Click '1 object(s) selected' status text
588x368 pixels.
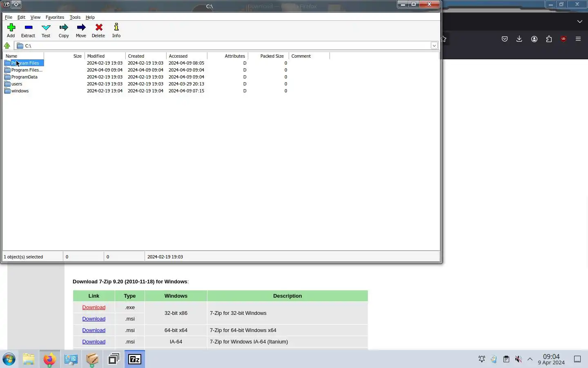click(x=23, y=257)
